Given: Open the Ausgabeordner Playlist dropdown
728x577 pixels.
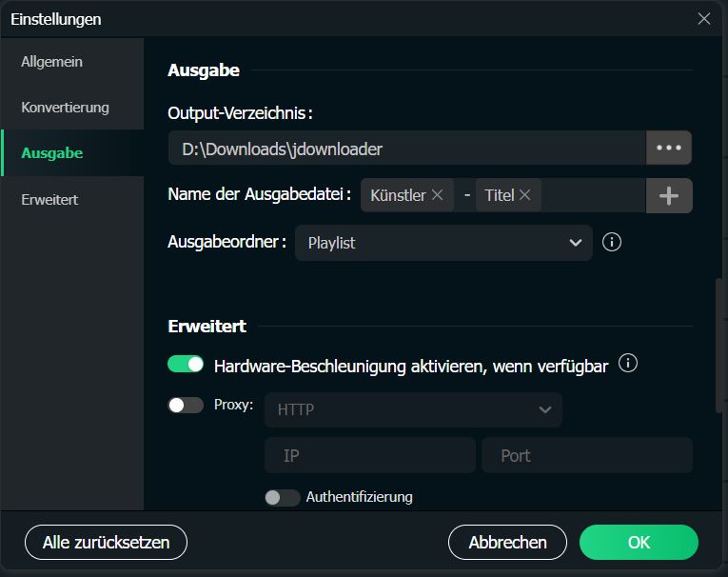Looking at the screenshot, I should point(443,243).
